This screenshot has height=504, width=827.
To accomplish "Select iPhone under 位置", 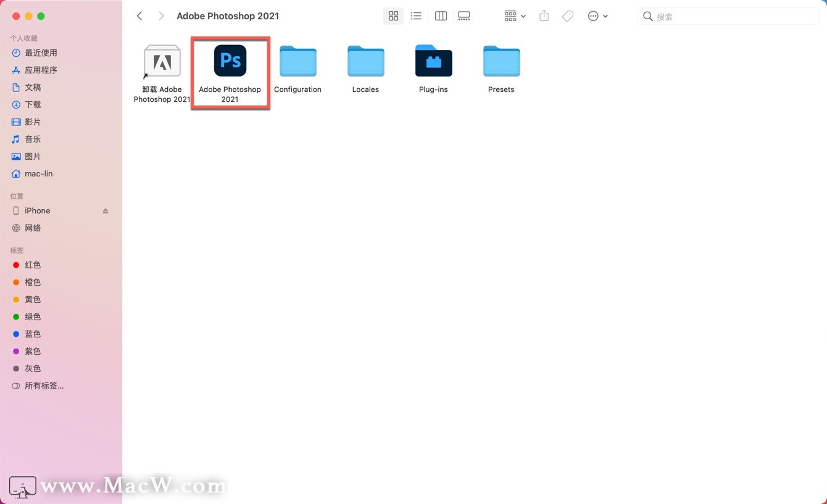I will (37, 211).
